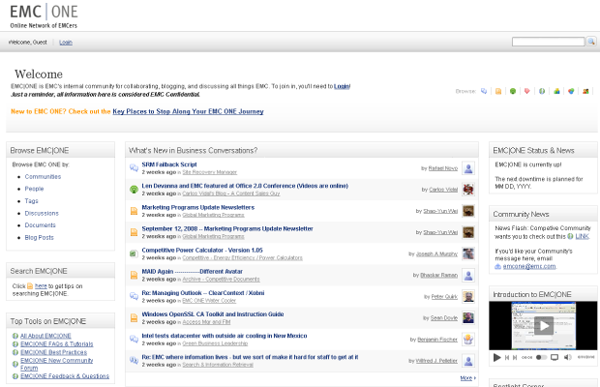Click document icon beside Marketing Programs Update Newsletters
Screen dimensions: 600x387
(x=134, y=211)
